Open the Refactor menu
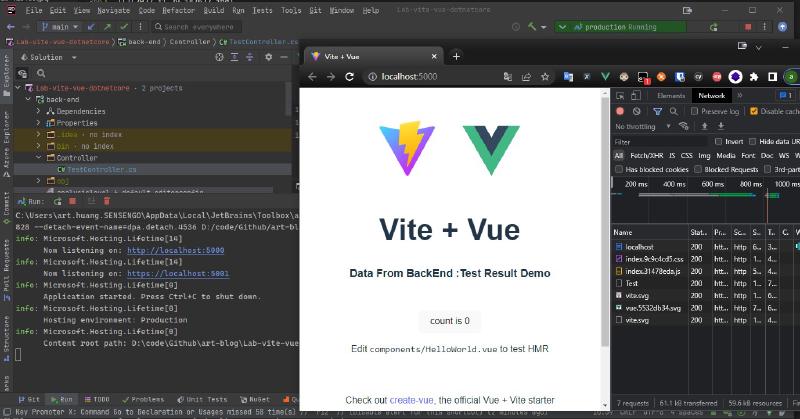 click(x=176, y=10)
